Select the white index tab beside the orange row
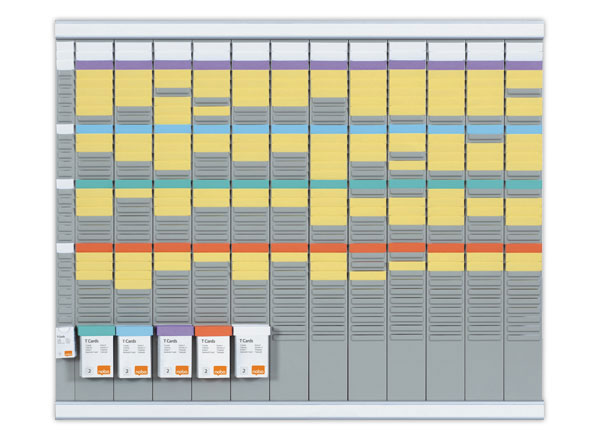 65,247
